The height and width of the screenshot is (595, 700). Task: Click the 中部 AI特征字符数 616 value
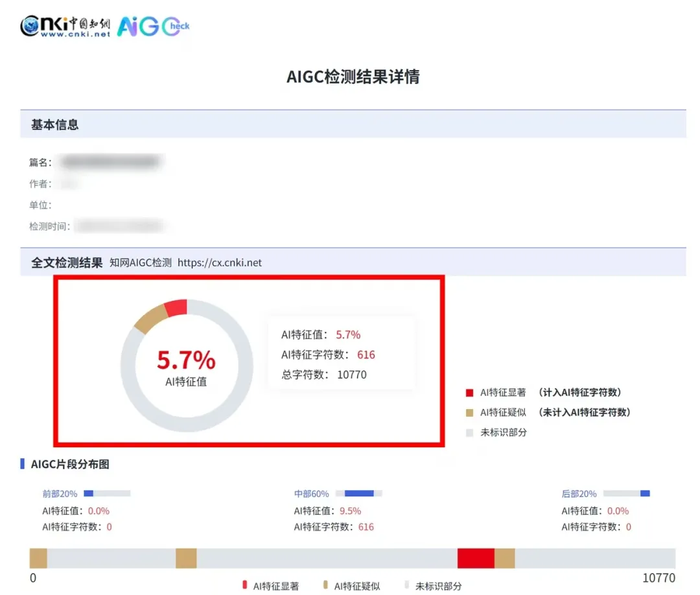click(366, 527)
